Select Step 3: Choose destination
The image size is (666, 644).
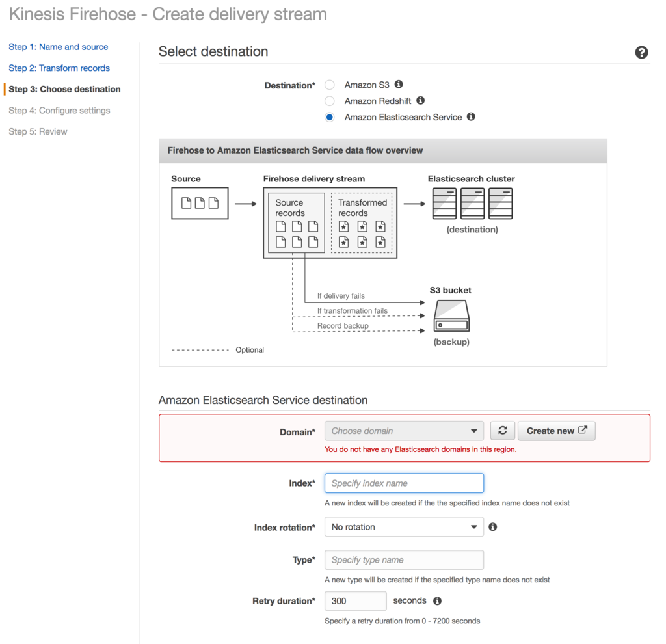pyautogui.click(x=64, y=89)
